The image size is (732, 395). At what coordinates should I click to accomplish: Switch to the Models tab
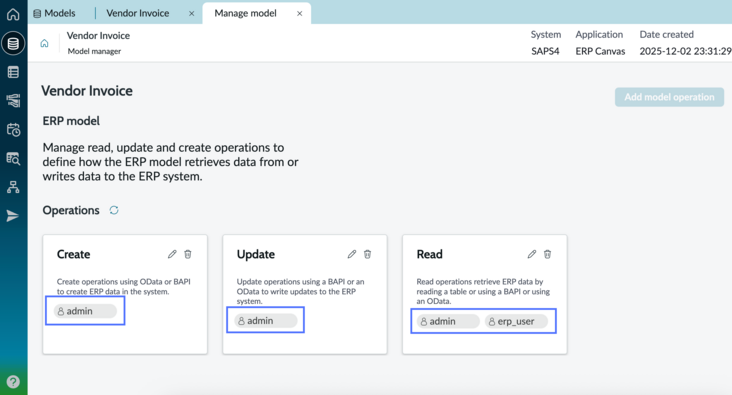tap(55, 13)
